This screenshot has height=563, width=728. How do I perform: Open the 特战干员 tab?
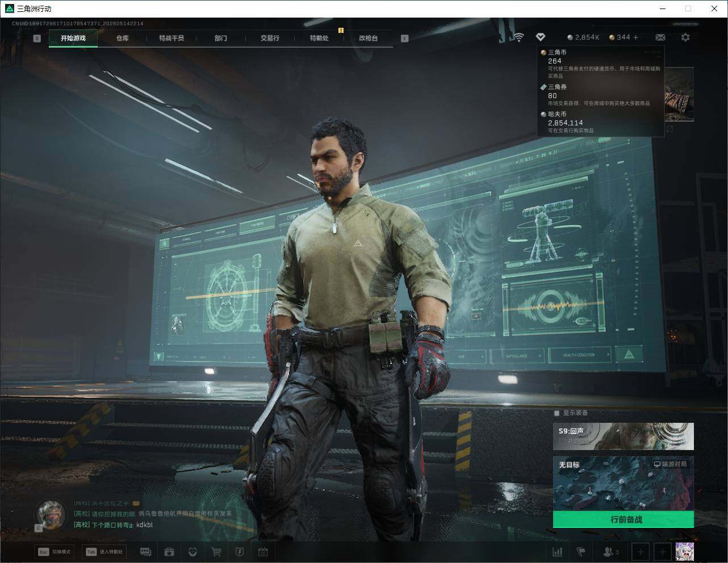(171, 38)
